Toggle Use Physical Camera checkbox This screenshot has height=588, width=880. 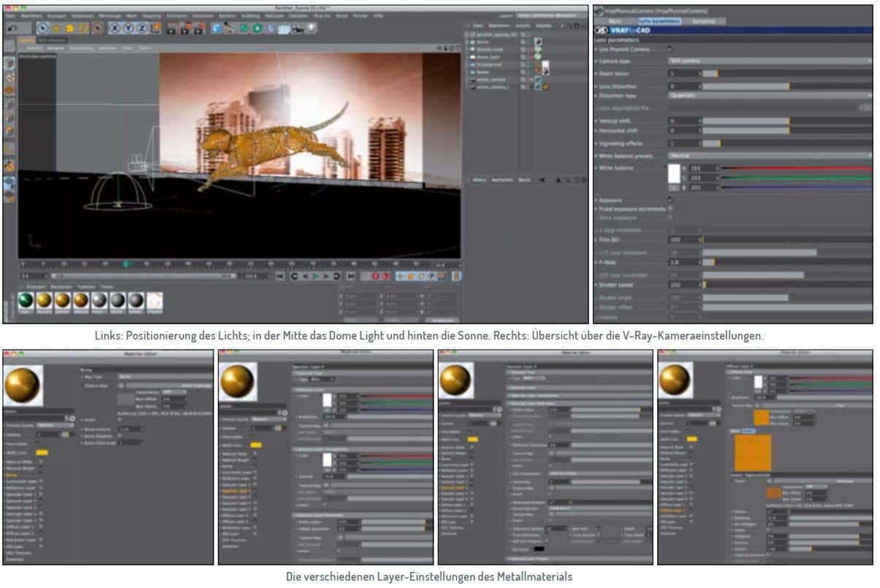[x=670, y=49]
